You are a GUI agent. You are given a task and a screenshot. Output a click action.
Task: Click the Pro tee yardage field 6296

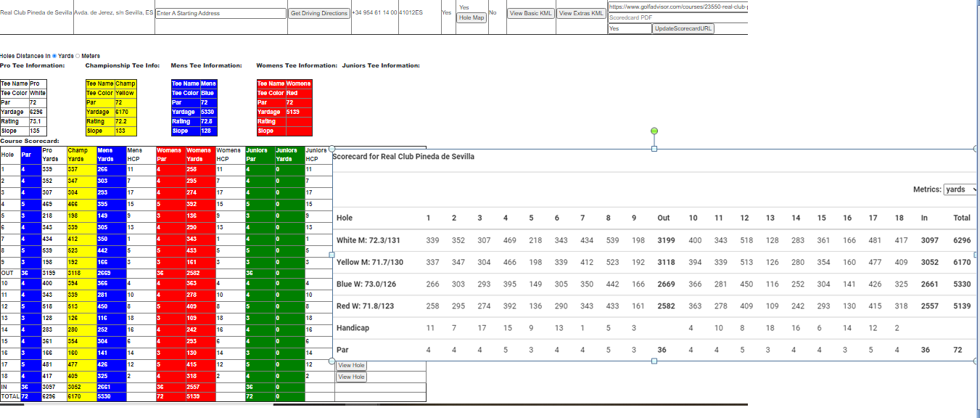[38, 112]
